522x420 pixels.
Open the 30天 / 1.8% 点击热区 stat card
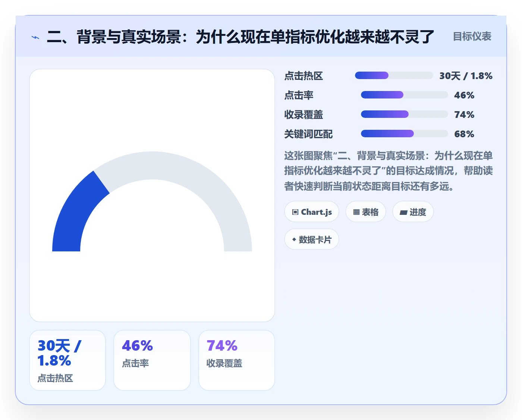(x=67, y=360)
